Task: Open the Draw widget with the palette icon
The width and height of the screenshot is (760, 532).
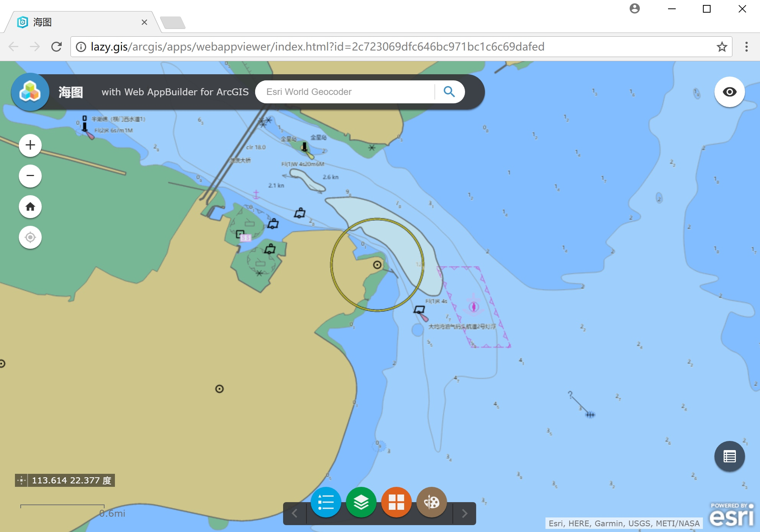Action: click(431, 502)
